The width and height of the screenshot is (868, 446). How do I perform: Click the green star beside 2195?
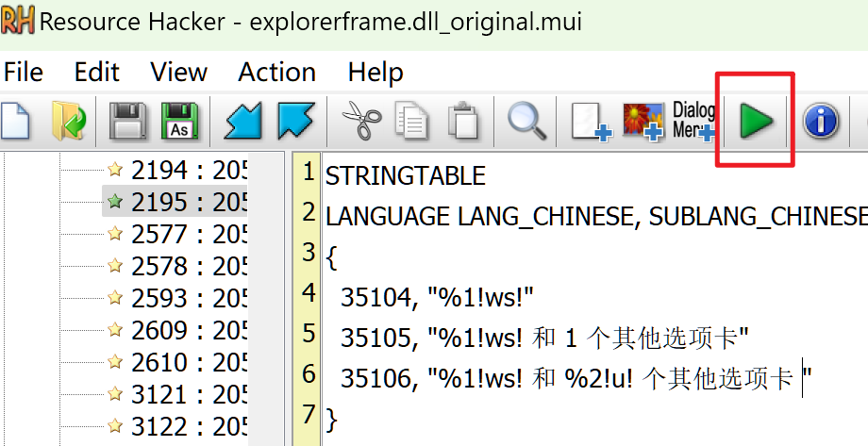115,201
